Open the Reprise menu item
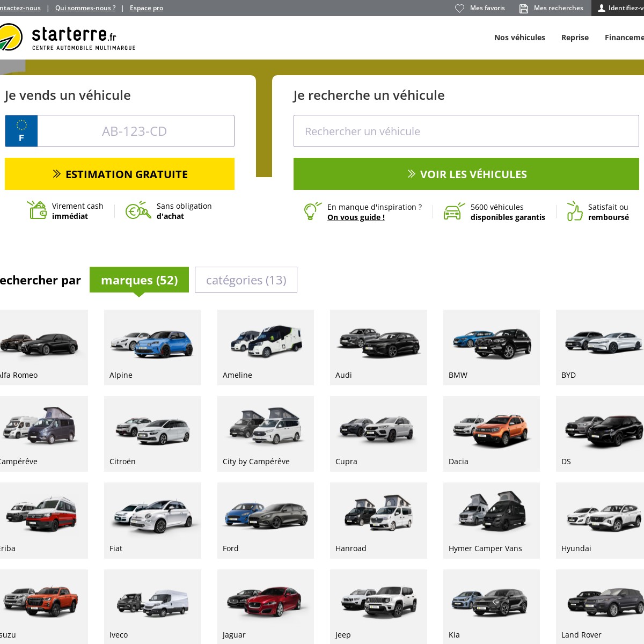Viewport: 644px width, 644px height. click(575, 38)
